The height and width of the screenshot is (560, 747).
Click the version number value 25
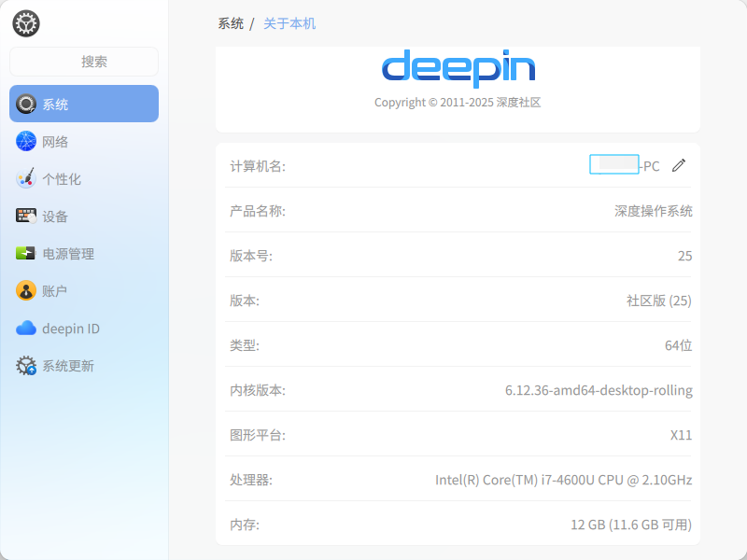[x=685, y=256]
